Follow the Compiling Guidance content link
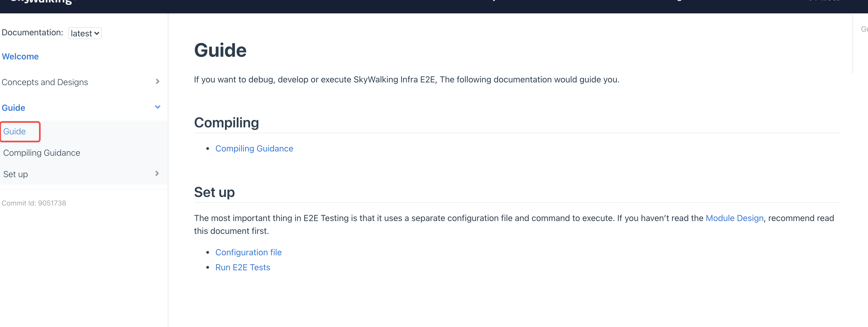The height and width of the screenshot is (327, 868). pos(254,149)
